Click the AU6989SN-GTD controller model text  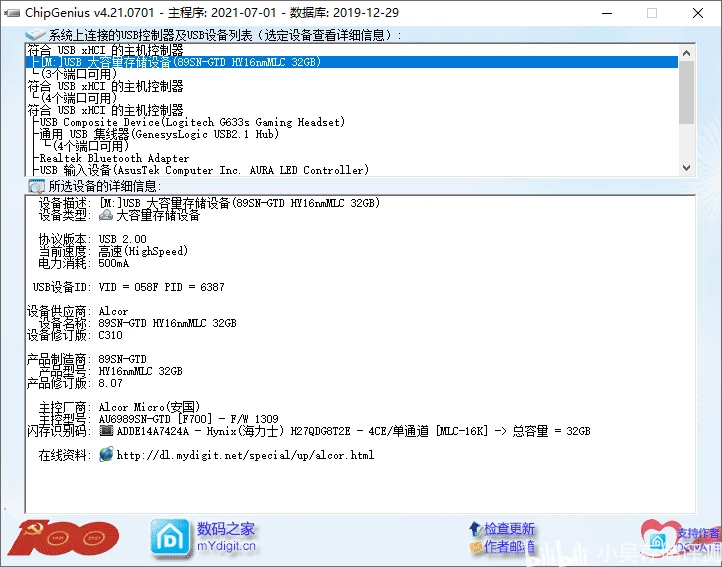[188, 419]
